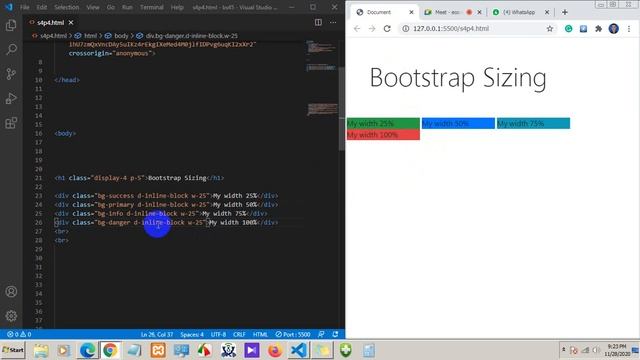Screen dimensions: 640x360
Task: Open the Manage gear in activity bar
Action: click(11, 316)
